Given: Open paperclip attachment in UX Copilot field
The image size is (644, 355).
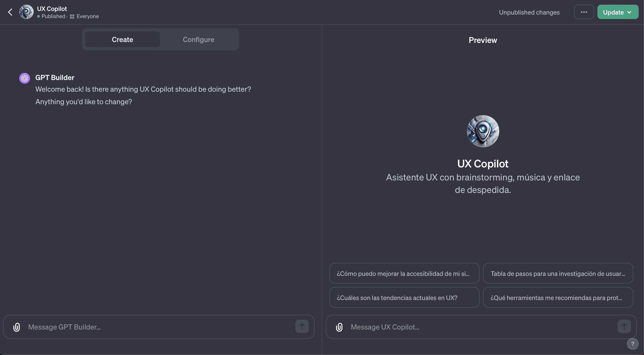Looking at the screenshot, I should point(339,327).
